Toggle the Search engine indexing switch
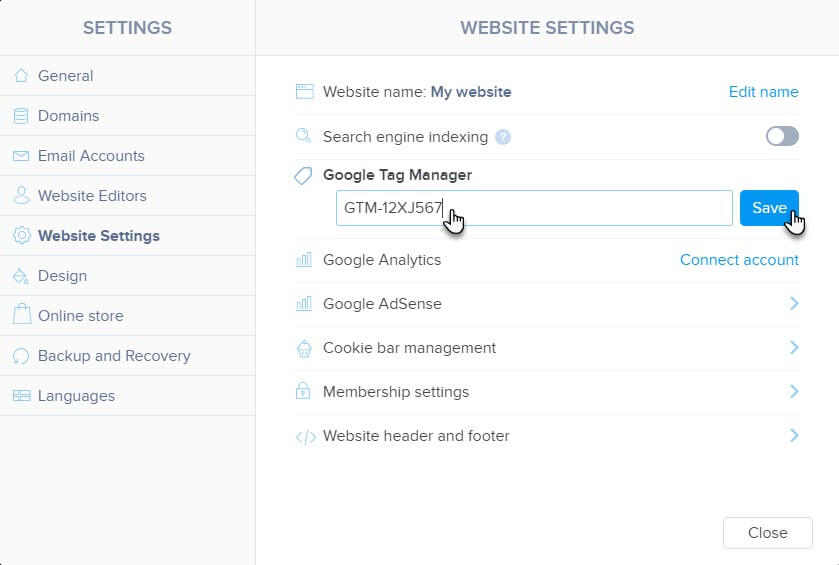 [x=782, y=136]
